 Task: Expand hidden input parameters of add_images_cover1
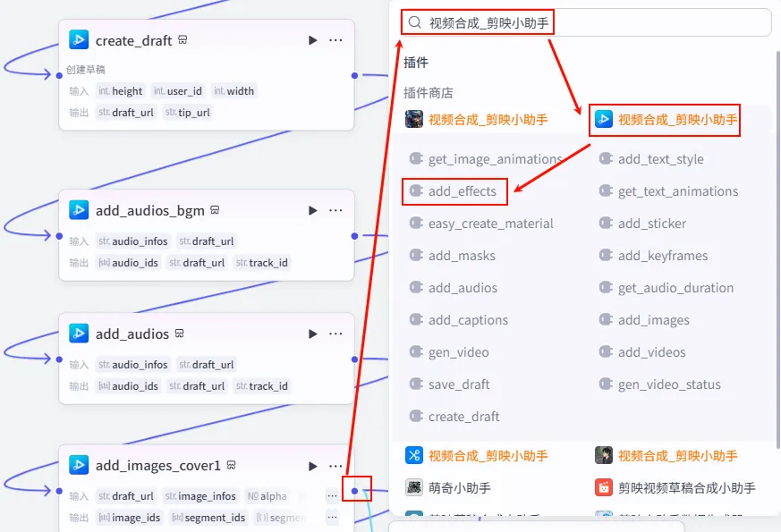pyautogui.click(x=332, y=495)
